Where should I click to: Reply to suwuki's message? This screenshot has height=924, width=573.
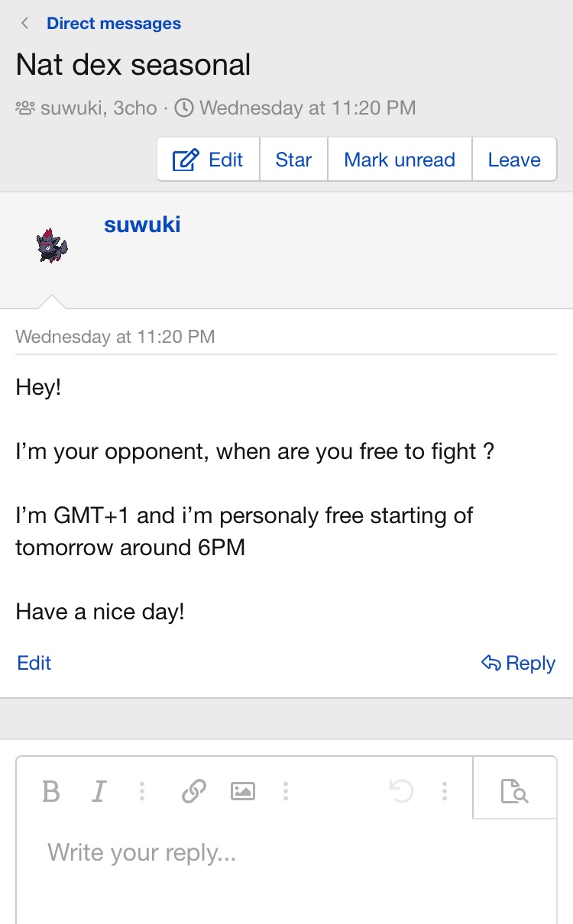(518, 663)
